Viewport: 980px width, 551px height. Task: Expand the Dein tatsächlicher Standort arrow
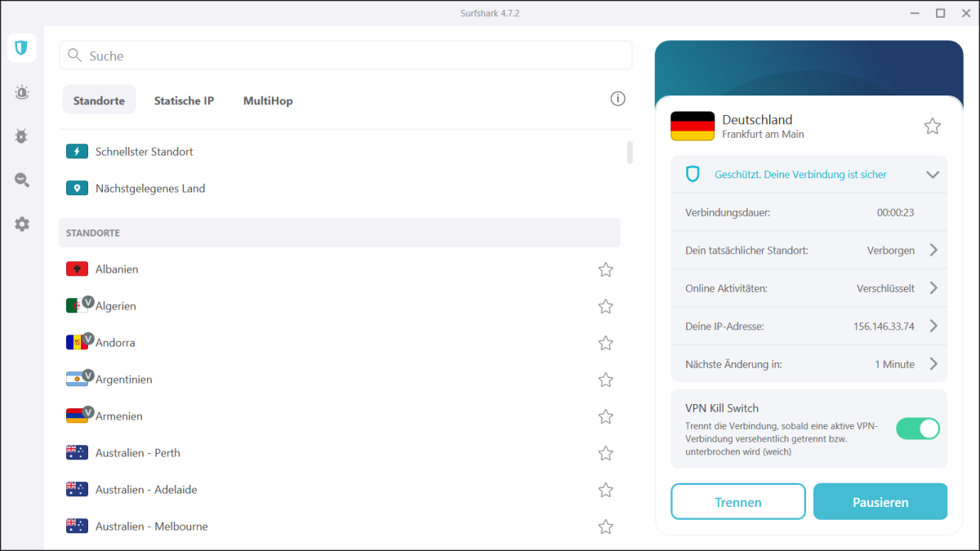point(933,251)
